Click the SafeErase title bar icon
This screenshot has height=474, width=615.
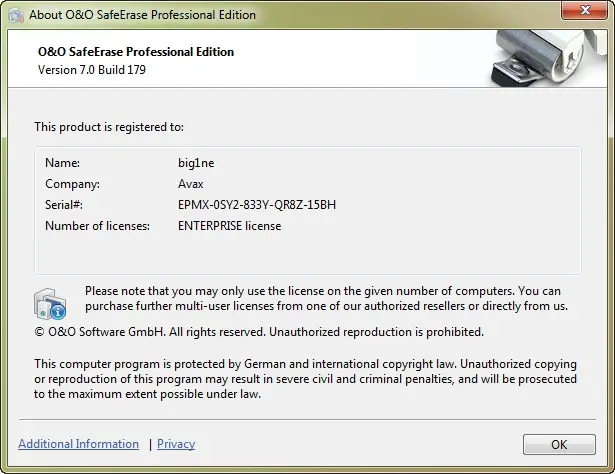(16, 15)
